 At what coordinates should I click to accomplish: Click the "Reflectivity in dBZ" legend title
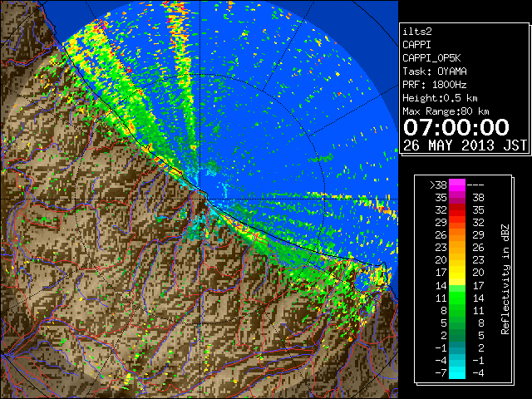505,279
